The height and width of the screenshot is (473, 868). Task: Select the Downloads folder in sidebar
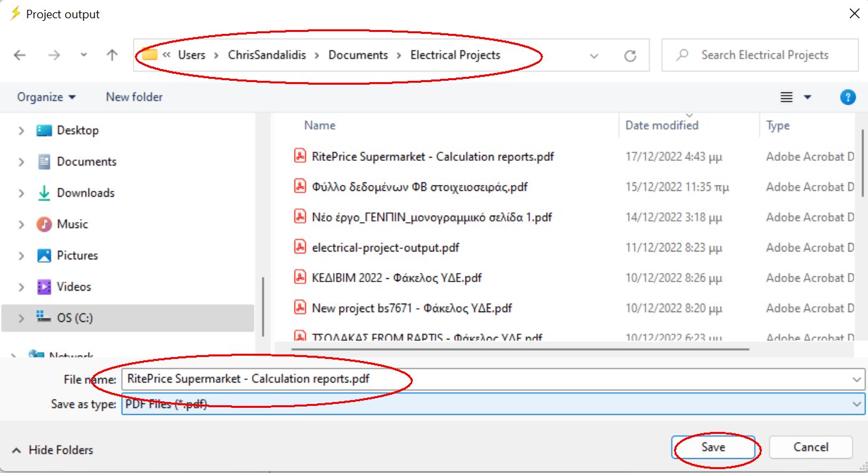[x=85, y=193]
